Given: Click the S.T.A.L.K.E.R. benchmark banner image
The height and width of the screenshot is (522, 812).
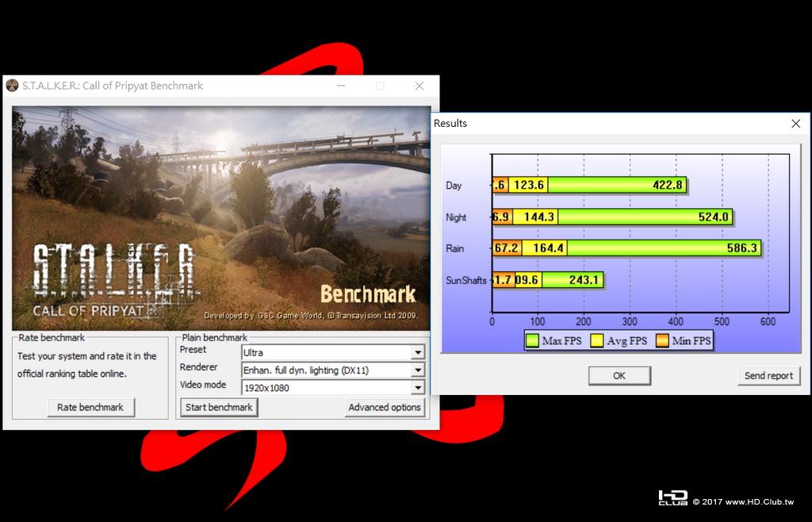Looking at the screenshot, I should click(x=221, y=218).
